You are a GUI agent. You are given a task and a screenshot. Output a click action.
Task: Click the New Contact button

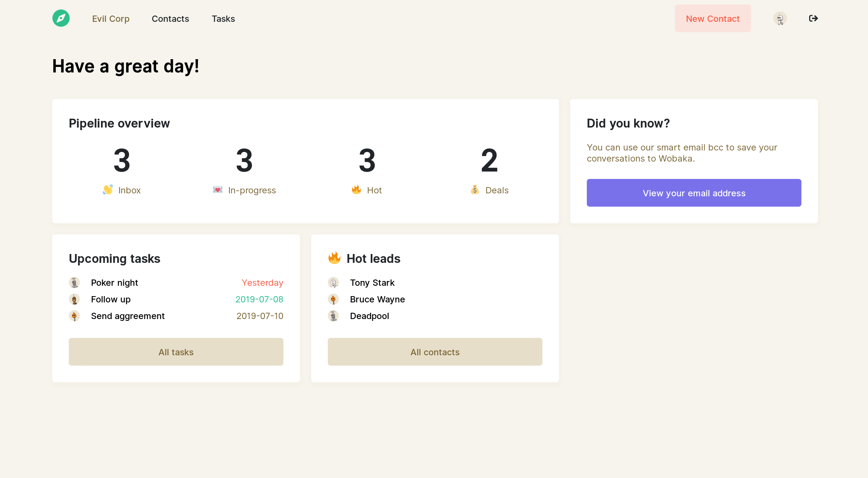click(713, 18)
